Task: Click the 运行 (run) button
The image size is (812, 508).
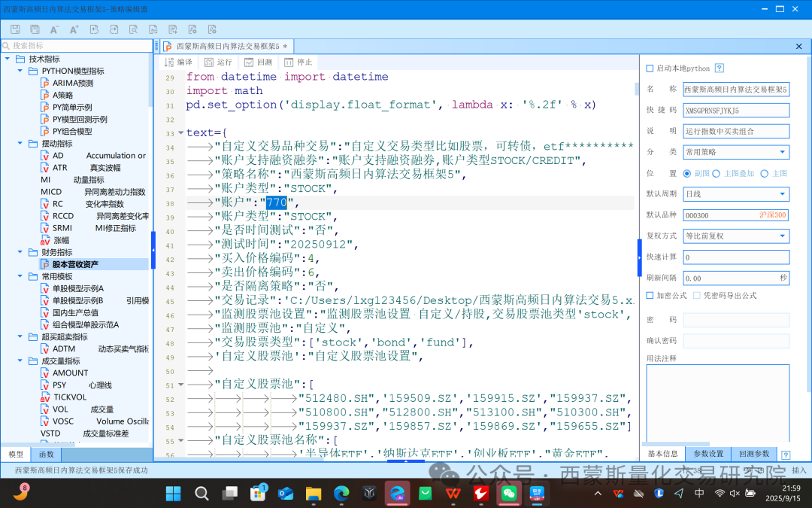Action: (218, 62)
